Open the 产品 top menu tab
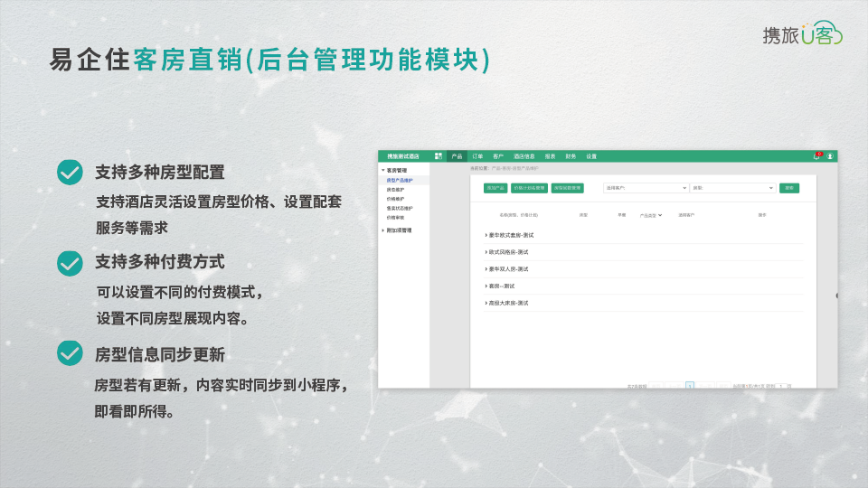This screenshot has height=488, width=868. 457,156
